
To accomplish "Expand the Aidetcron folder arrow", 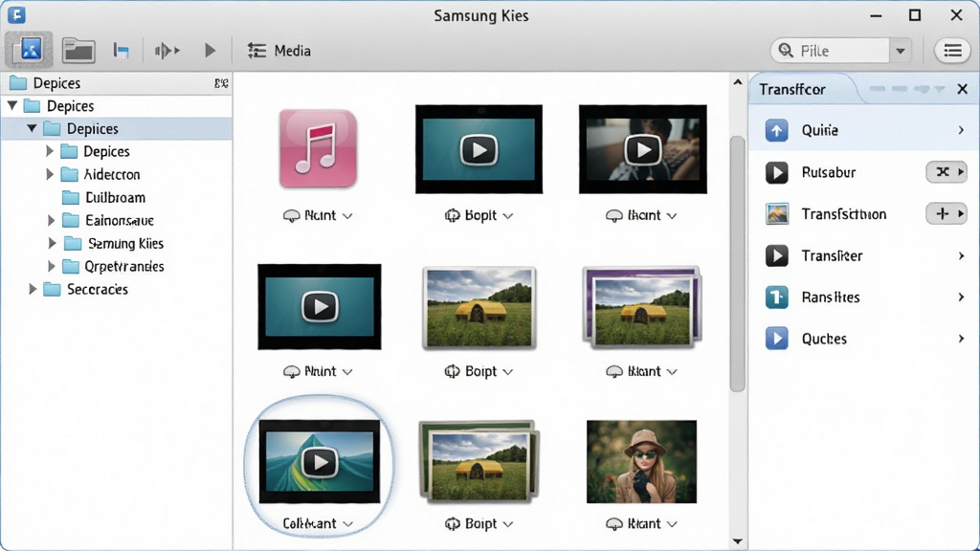I will coord(50,174).
